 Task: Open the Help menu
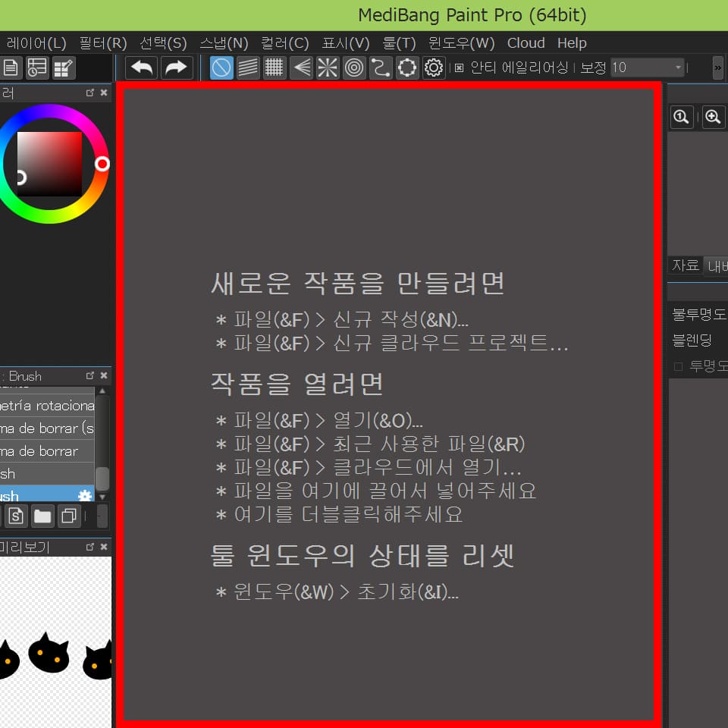coord(572,43)
